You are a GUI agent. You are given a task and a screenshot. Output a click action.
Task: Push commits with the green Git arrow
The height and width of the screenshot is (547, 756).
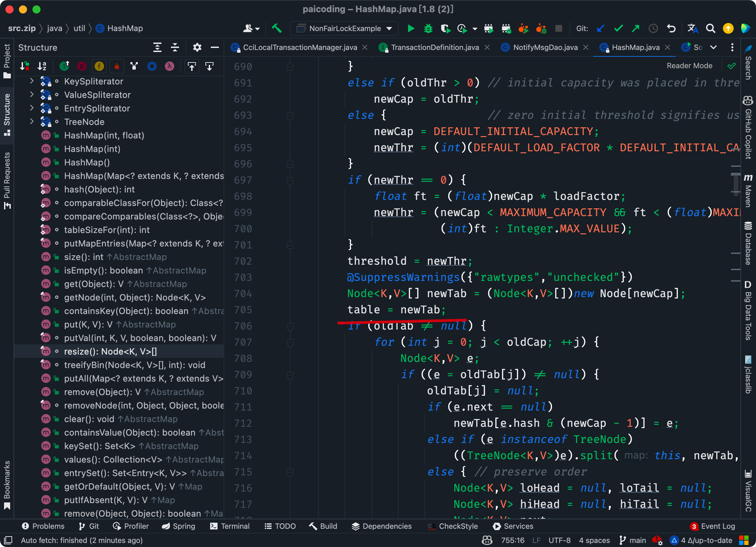pyautogui.click(x=636, y=28)
